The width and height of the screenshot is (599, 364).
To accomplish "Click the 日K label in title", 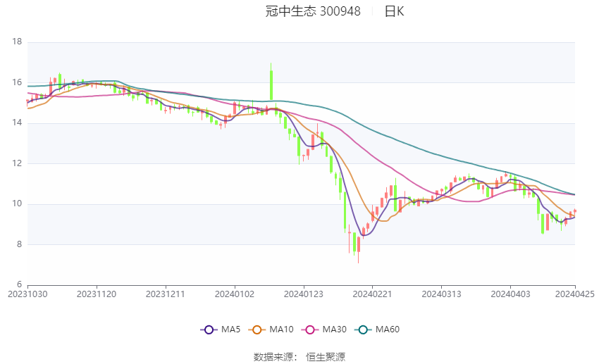I will tap(394, 11).
